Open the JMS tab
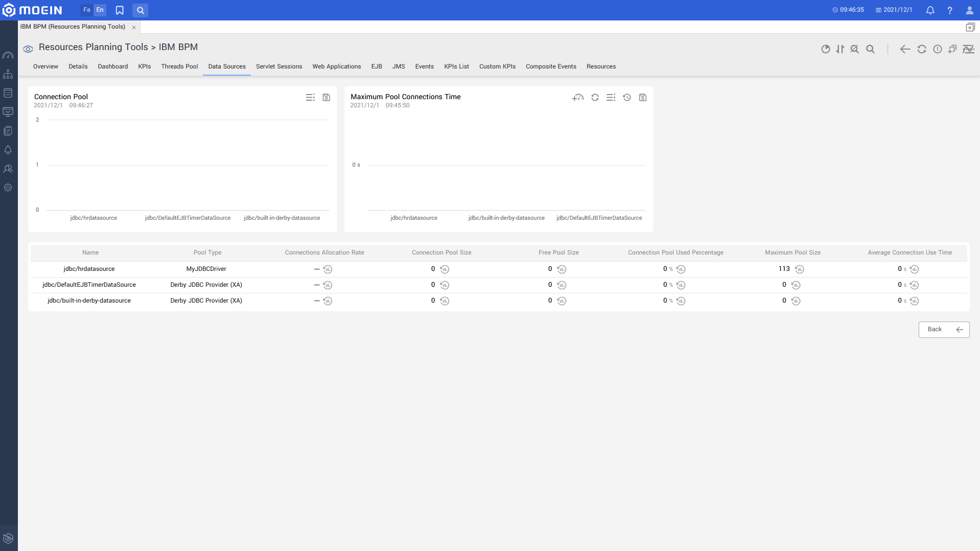Viewport: 980px width, 551px height. point(399,66)
